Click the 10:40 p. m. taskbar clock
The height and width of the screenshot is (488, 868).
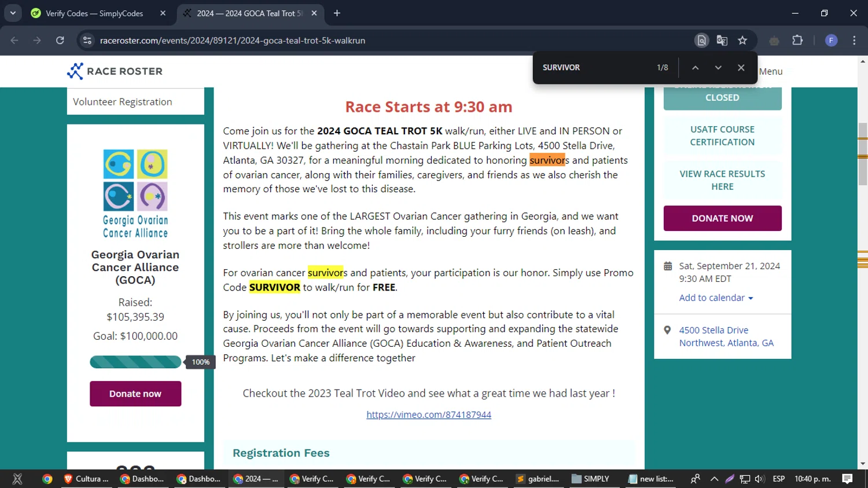click(812, 479)
